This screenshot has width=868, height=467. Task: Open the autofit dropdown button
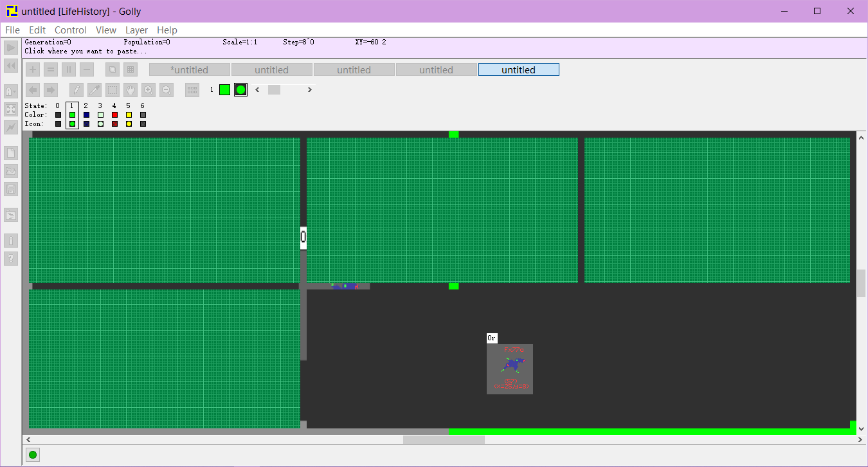[x=11, y=91]
